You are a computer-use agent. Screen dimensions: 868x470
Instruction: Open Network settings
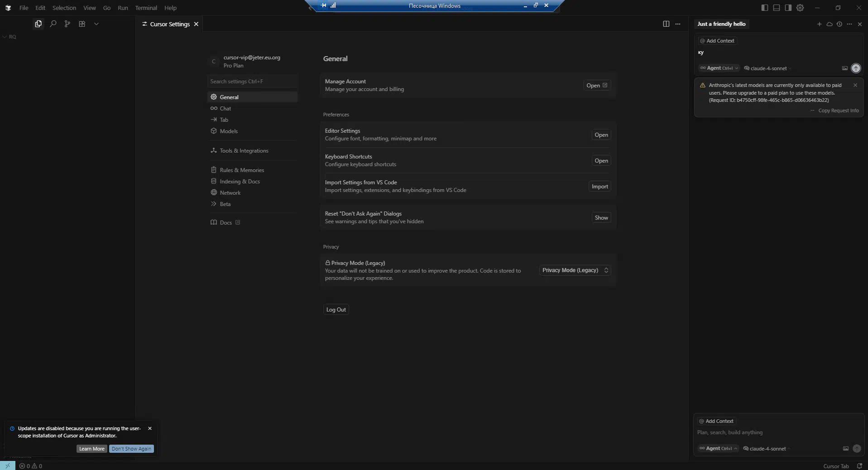click(252, 193)
